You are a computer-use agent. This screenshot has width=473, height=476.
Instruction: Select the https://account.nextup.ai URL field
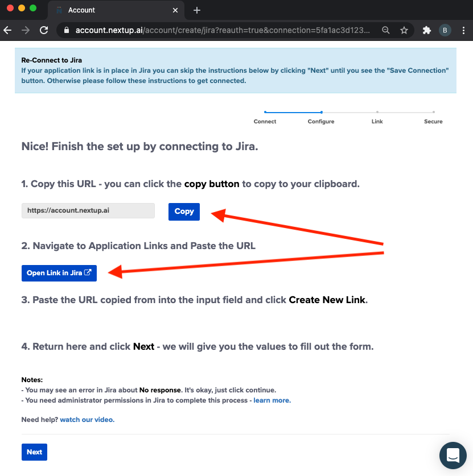point(88,210)
